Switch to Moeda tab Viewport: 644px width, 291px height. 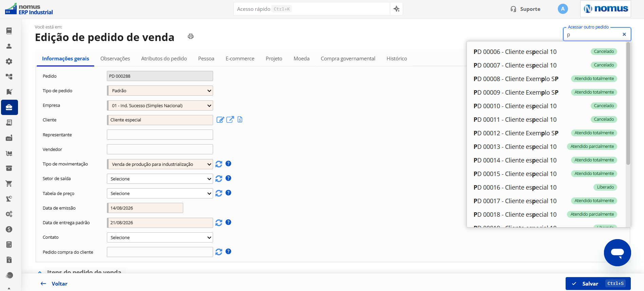point(301,58)
